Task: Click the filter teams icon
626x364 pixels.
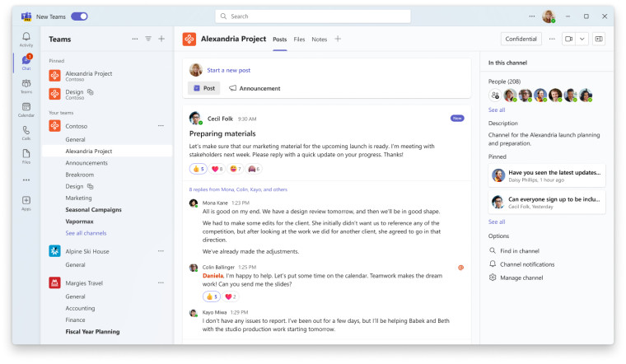Action: (x=148, y=39)
